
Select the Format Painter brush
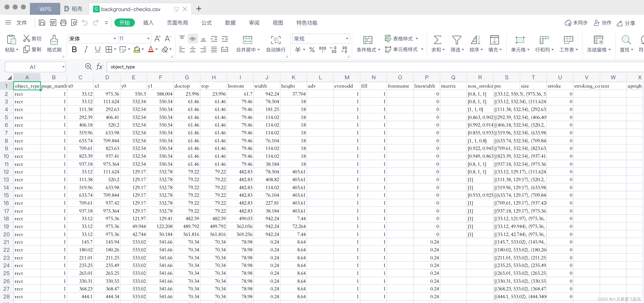(54, 40)
